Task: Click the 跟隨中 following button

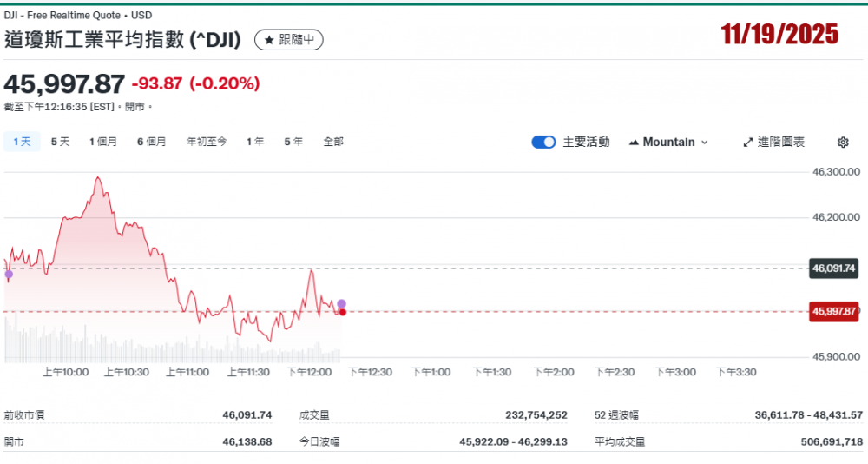Action: 289,40
